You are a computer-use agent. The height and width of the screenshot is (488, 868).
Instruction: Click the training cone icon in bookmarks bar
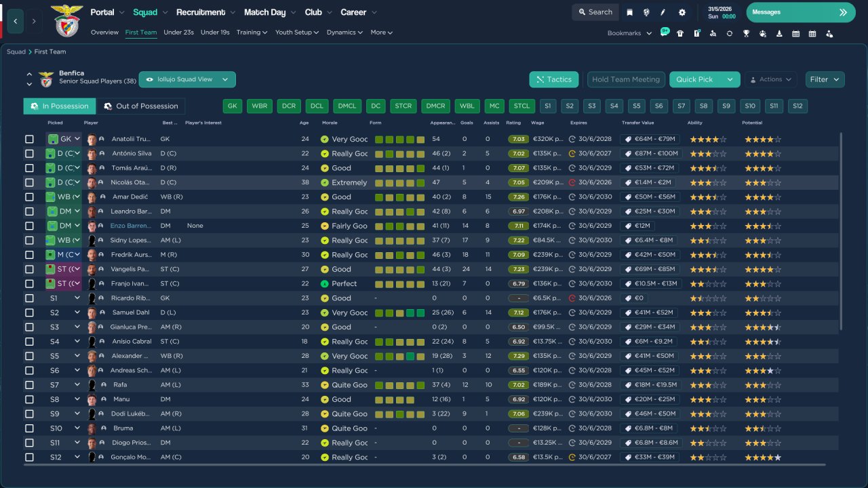[778, 33]
